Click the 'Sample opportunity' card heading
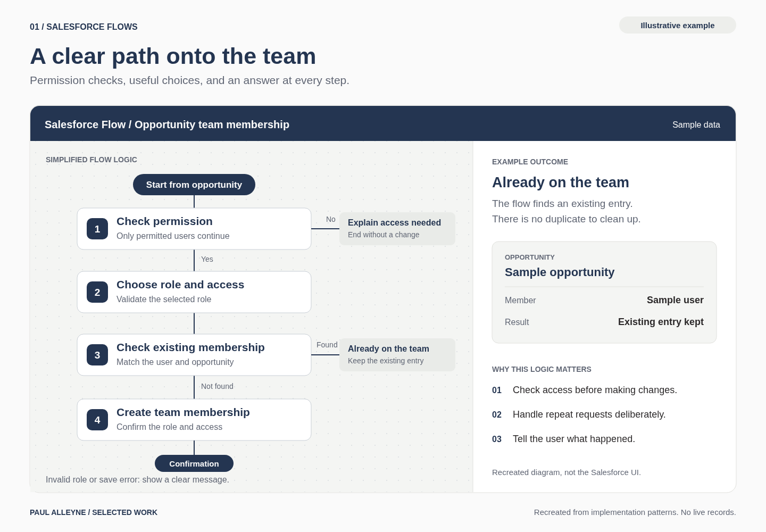Image resolution: width=766 pixels, height=532 pixels. coord(560,272)
